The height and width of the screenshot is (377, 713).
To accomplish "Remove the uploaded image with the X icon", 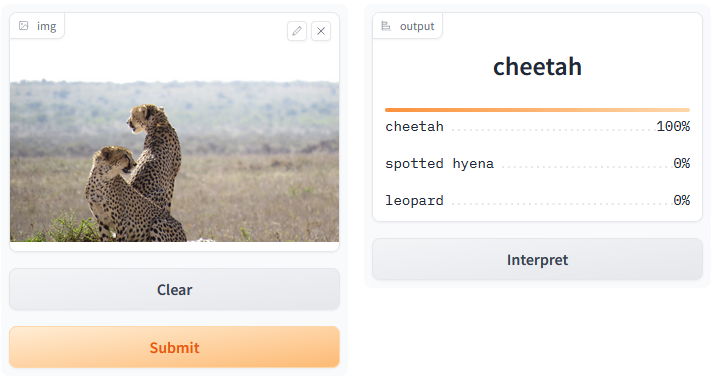I will pyautogui.click(x=321, y=31).
